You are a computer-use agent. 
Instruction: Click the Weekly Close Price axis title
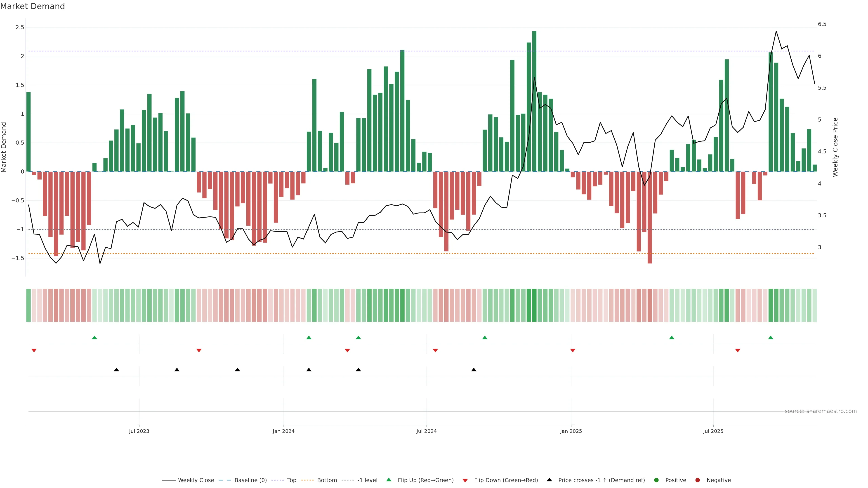835,147
